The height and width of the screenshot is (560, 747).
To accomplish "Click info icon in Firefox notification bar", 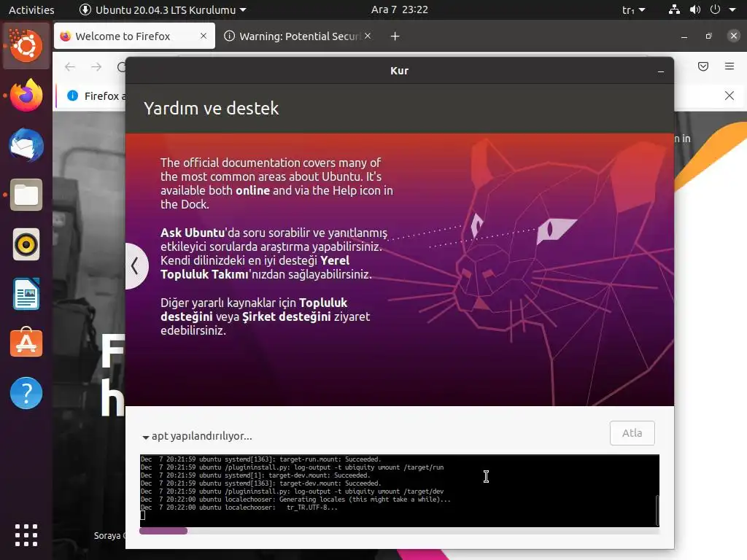I will click(72, 96).
